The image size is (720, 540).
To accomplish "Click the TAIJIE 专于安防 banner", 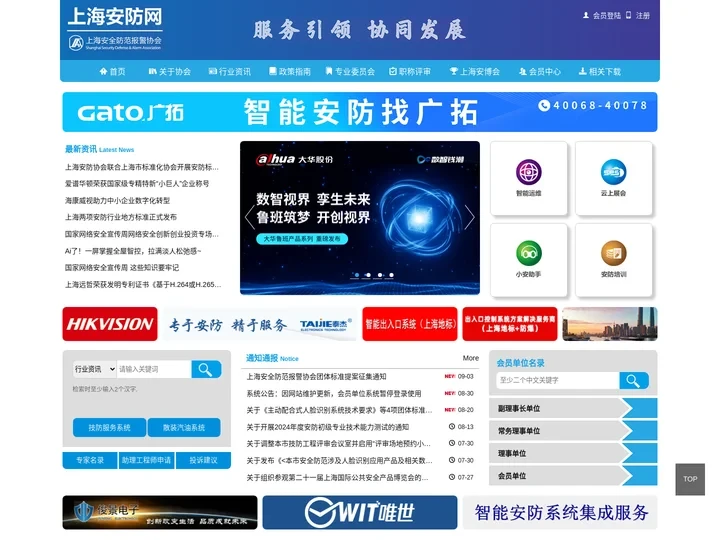I will [260, 324].
